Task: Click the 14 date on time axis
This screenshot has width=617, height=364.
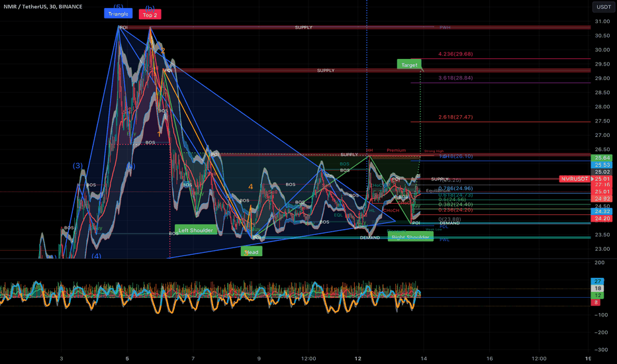Action: coord(424,359)
